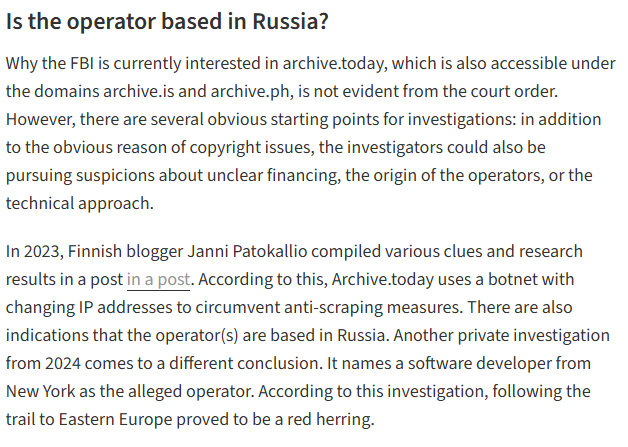Click the words "New York"

(x=40, y=391)
